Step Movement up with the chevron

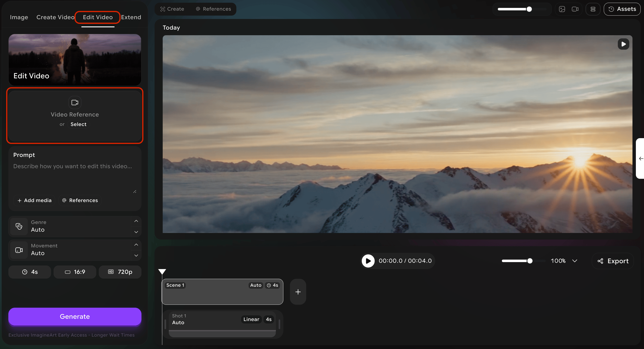(136, 245)
